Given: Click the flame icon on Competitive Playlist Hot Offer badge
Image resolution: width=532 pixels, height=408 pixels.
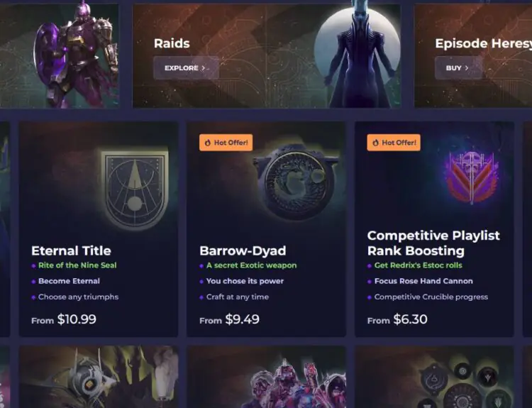Looking at the screenshot, I should tap(375, 143).
